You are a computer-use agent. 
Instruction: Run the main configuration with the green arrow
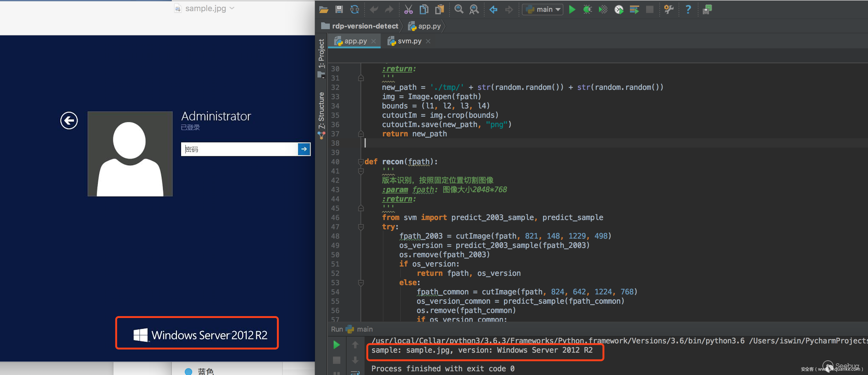click(572, 9)
